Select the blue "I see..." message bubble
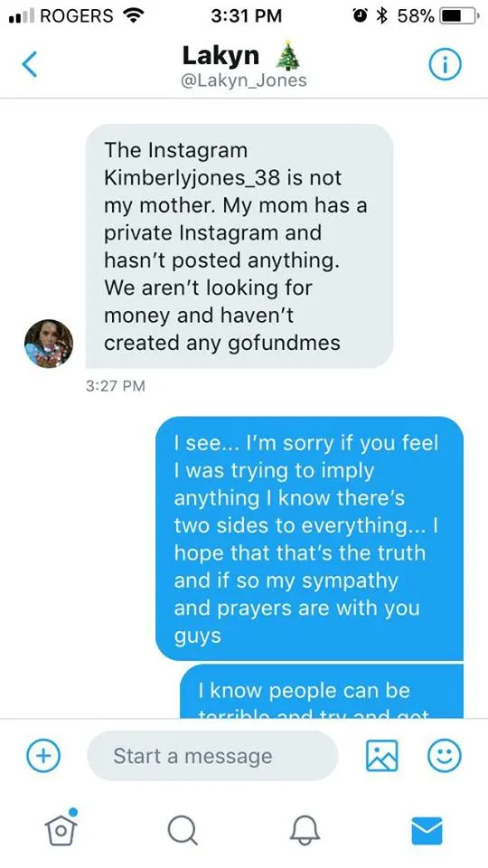 (x=309, y=539)
